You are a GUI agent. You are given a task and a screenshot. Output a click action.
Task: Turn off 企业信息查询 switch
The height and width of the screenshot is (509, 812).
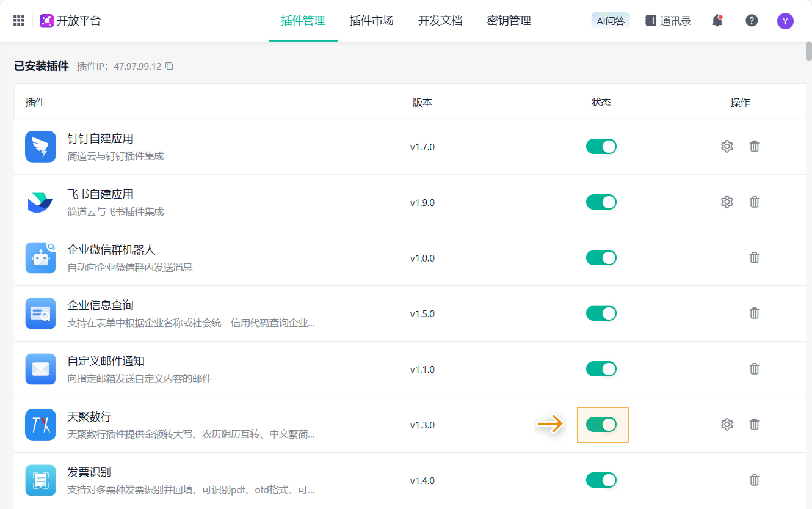coord(601,313)
